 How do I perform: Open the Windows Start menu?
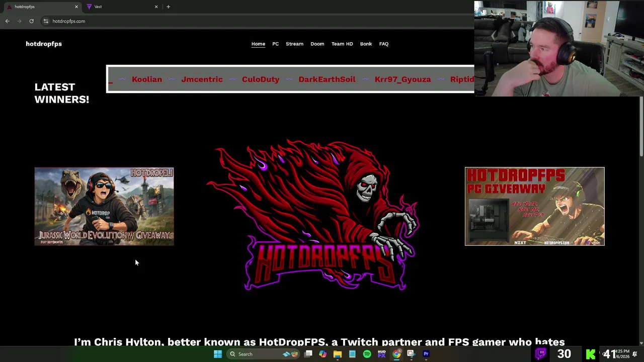[x=218, y=354]
